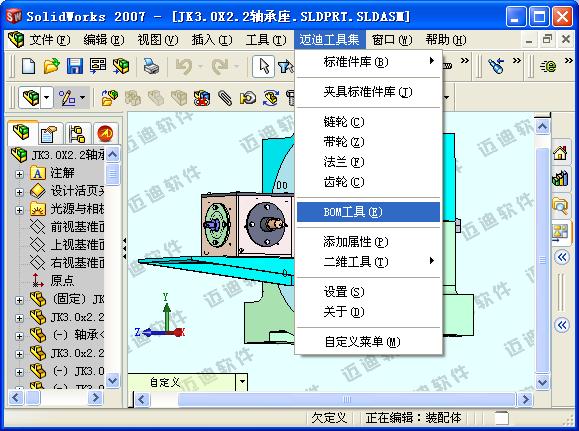Click the e-drawing icon on top-right toolbar
Viewport: 579px width, 431px height.
point(549,66)
